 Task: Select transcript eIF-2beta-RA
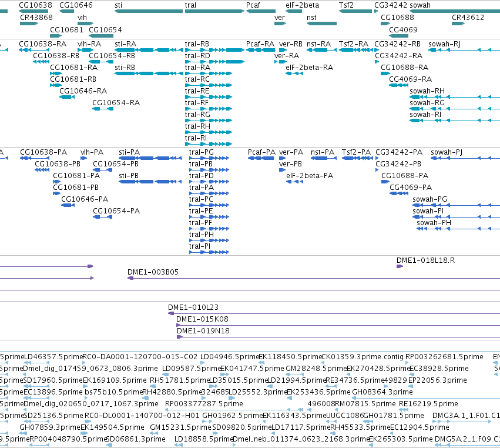(x=294, y=73)
